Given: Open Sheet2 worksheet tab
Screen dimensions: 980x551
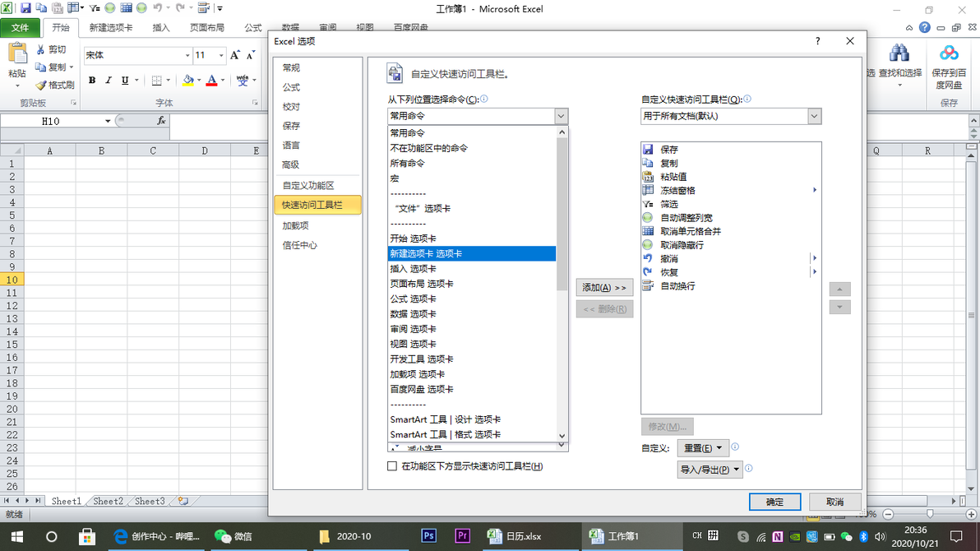Looking at the screenshot, I should 108,501.
